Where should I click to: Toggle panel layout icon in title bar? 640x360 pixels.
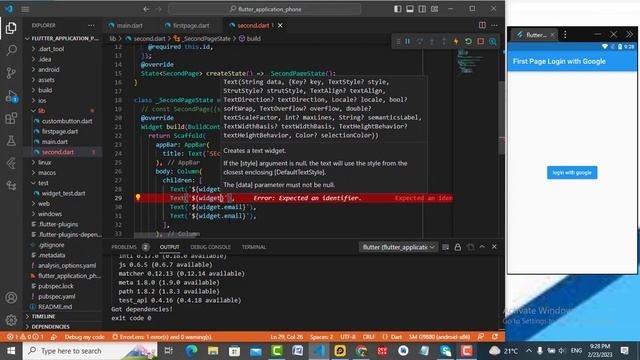click(x=410, y=9)
